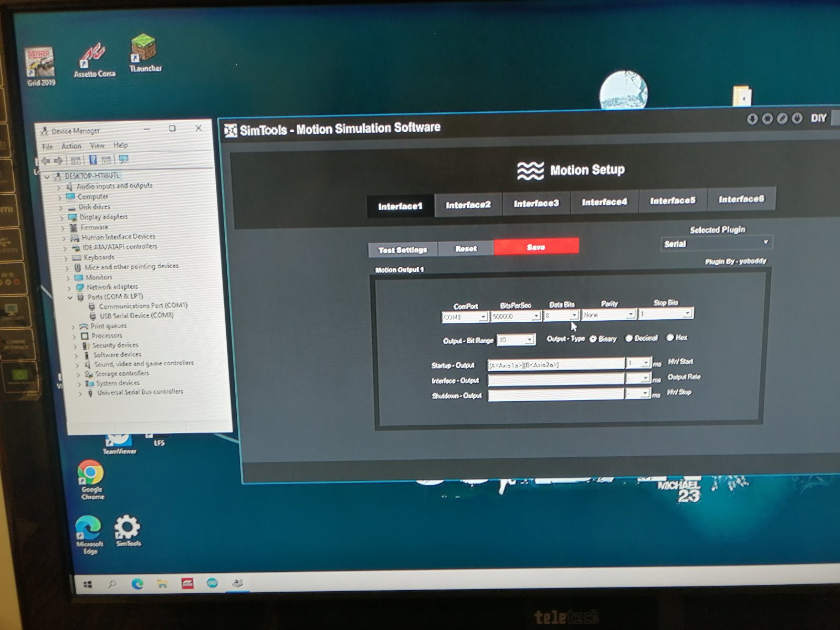Switch to the Interface5 tab

[x=673, y=200]
